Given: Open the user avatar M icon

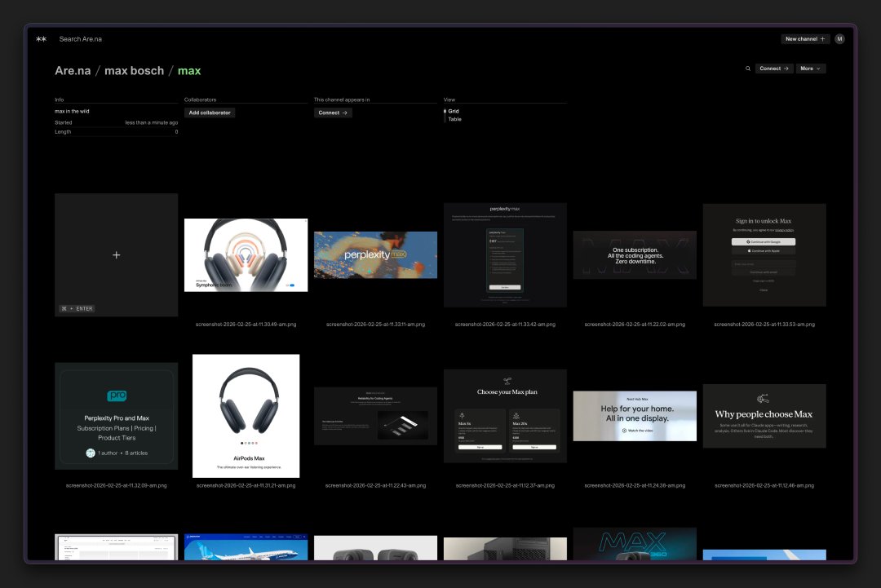Looking at the screenshot, I should [x=839, y=39].
